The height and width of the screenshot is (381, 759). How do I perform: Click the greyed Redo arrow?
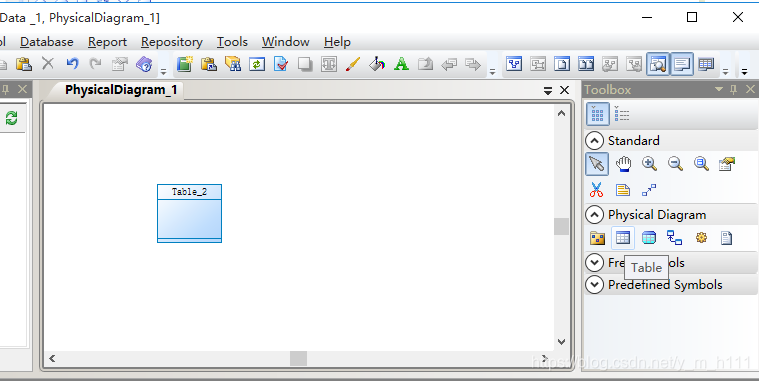(95, 63)
